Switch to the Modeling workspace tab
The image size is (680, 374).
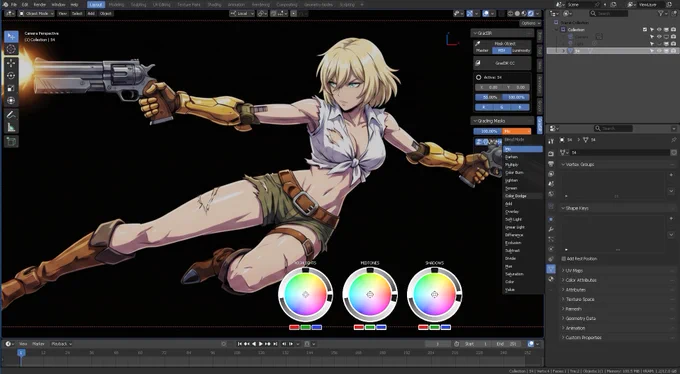point(116,4)
